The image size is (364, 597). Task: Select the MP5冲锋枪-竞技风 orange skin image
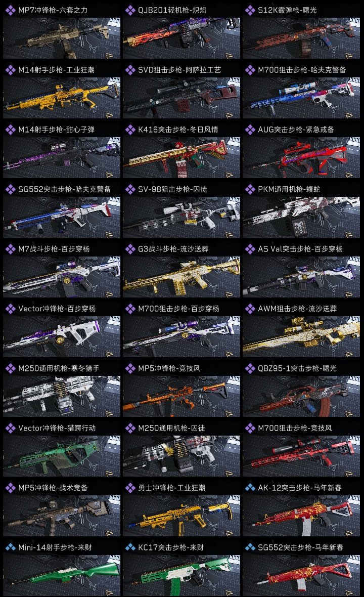[181, 396]
